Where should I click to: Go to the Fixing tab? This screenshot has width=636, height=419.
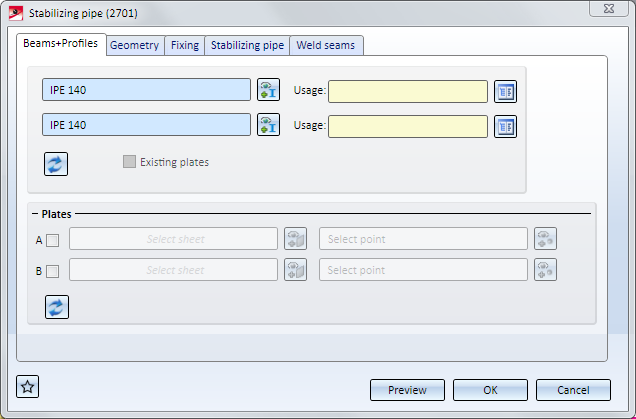(185, 45)
